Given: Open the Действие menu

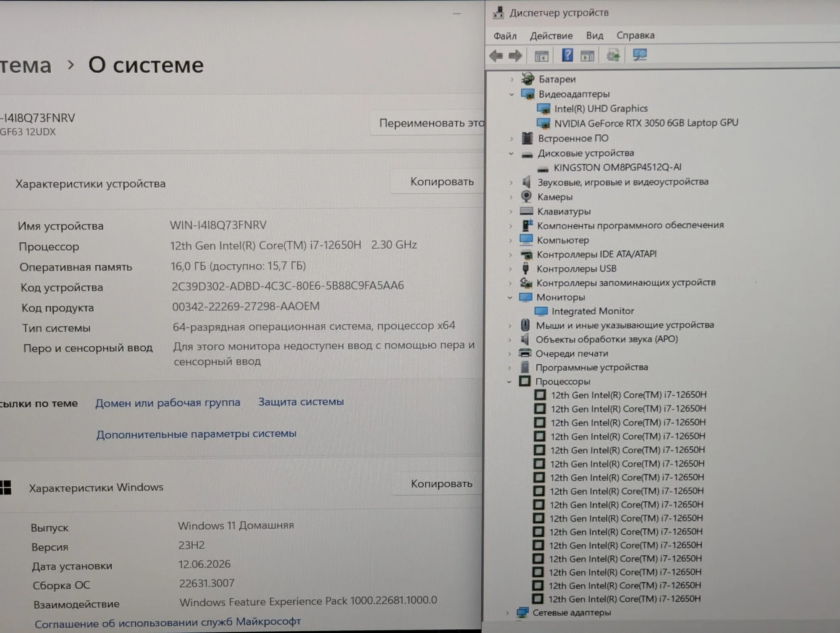Looking at the screenshot, I should (x=551, y=36).
